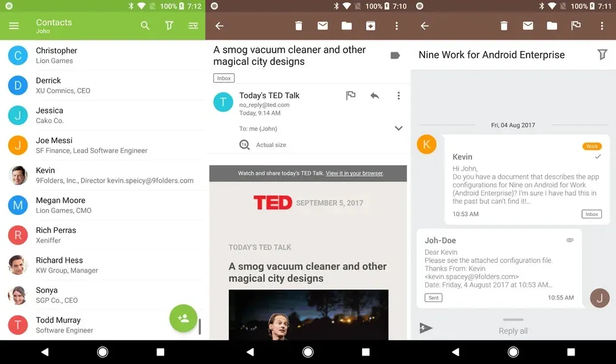The width and height of the screenshot is (616, 364).
Task: Open Joe Messi contact
Action: coord(103,145)
